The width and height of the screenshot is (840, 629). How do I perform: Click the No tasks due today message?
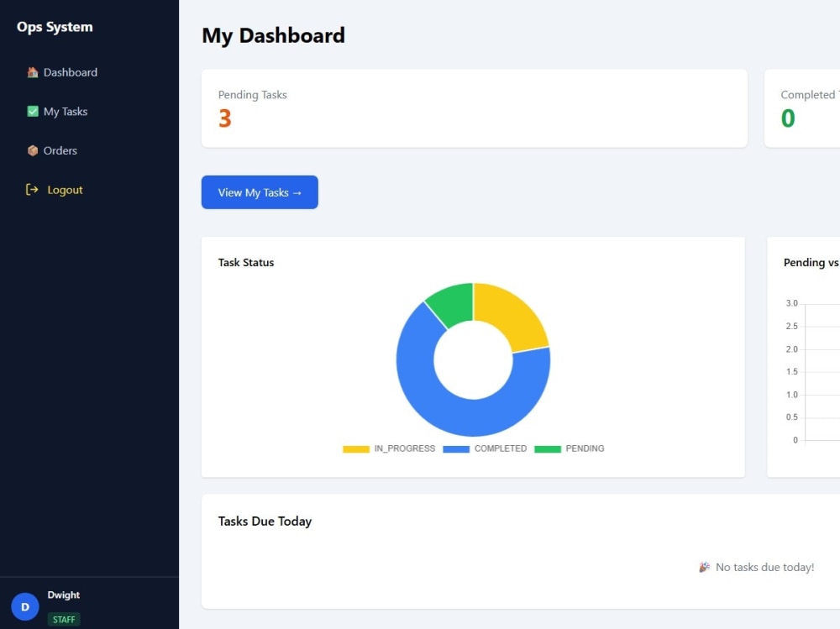click(764, 567)
